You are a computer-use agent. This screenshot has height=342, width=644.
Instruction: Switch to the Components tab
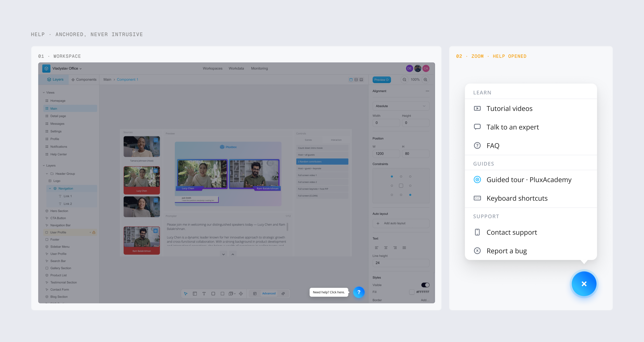click(84, 80)
